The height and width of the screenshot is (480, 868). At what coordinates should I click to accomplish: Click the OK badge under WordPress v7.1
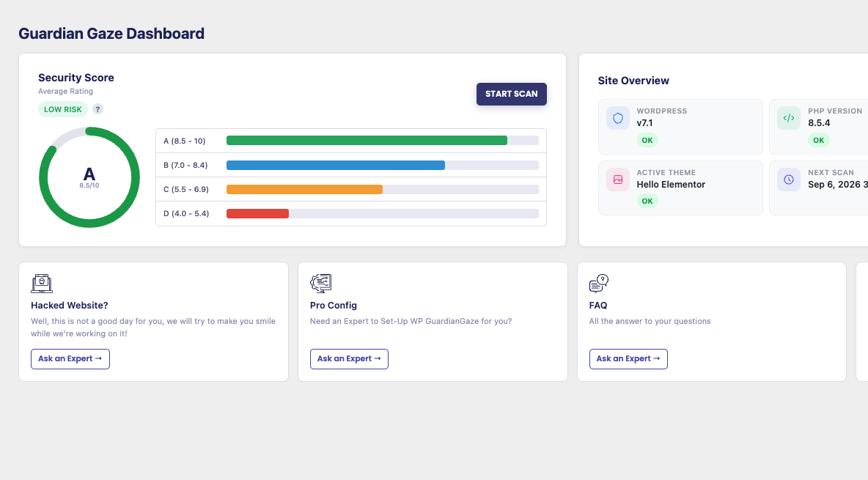click(647, 140)
